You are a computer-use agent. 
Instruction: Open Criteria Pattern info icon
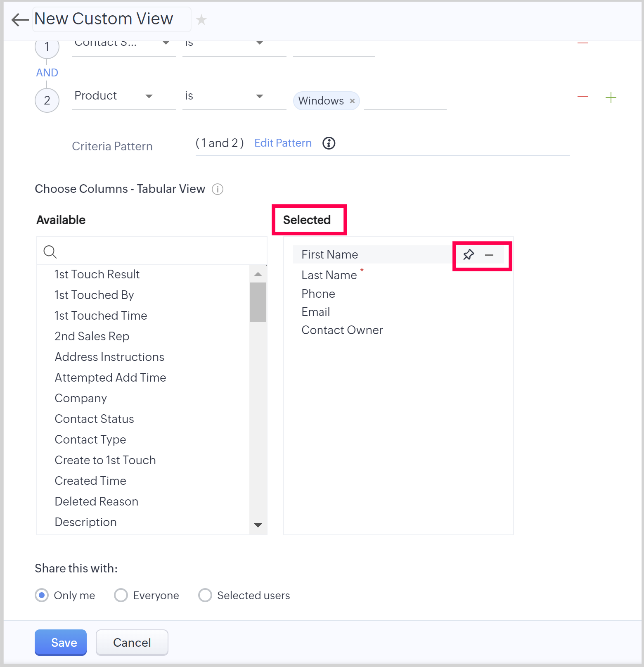click(329, 143)
